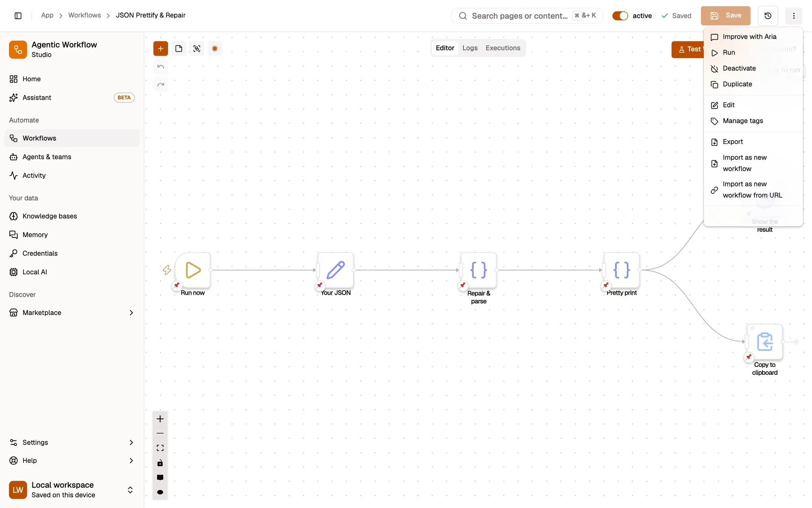This screenshot has height=508, width=812.
Task: Select the Repair & parse node
Action: coord(479,270)
